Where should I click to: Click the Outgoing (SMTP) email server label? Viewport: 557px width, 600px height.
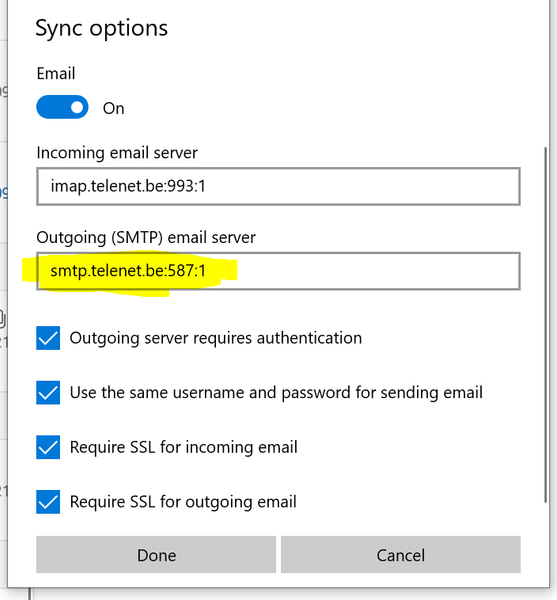[x=146, y=238]
